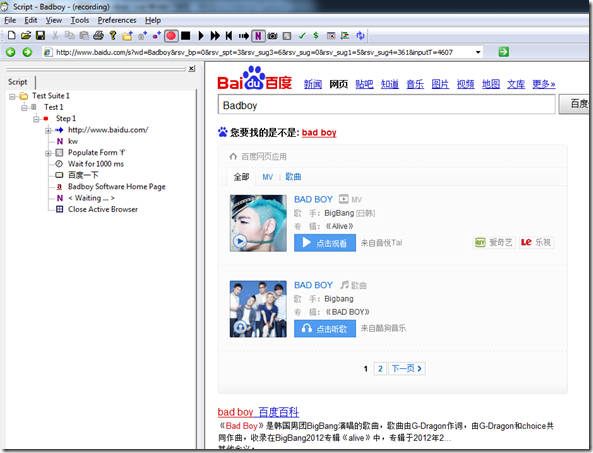Viewport: 593px width, 453px height.
Task: Capture a screenshot with the camera icon
Action: pos(272,36)
